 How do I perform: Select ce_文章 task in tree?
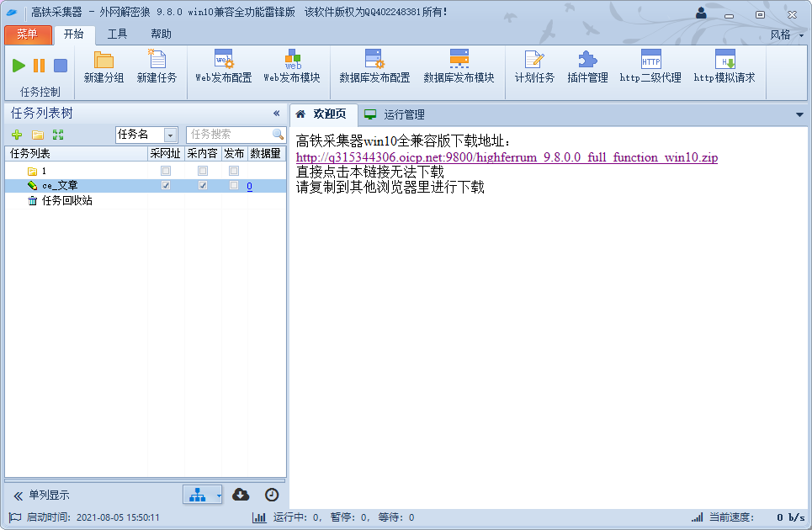[x=60, y=185]
